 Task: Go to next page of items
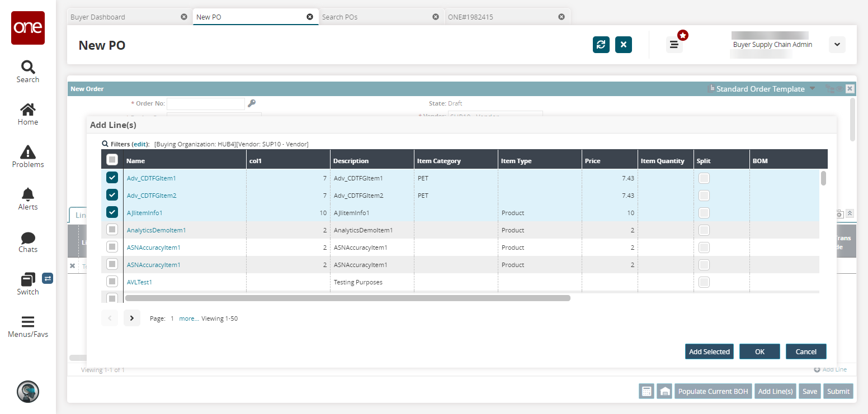[131, 318]
